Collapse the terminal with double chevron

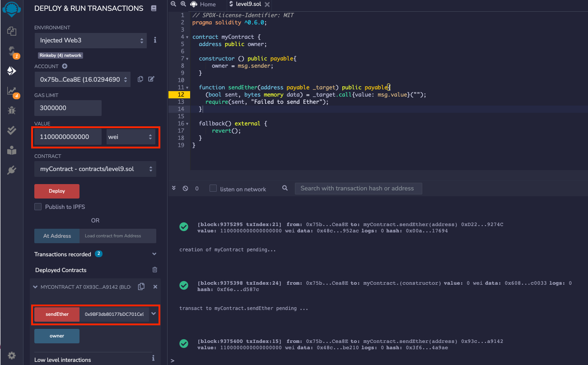(173, 188)
